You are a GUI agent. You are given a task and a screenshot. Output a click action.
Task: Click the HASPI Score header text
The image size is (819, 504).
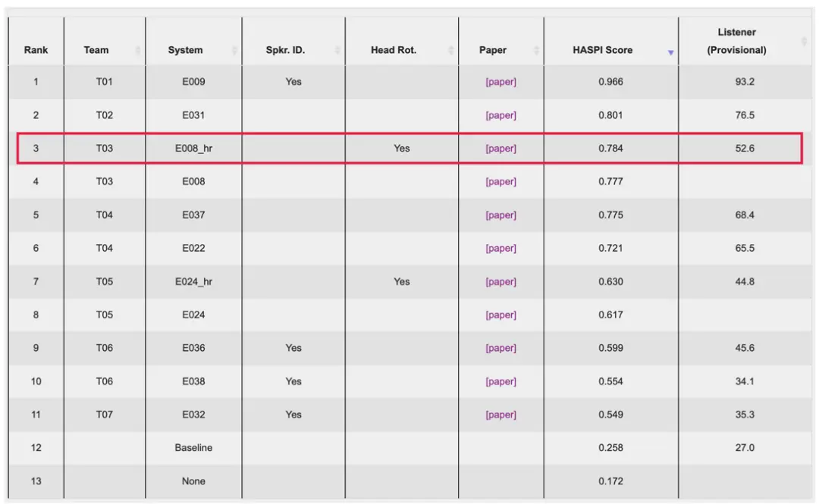[x=602, y=50]
